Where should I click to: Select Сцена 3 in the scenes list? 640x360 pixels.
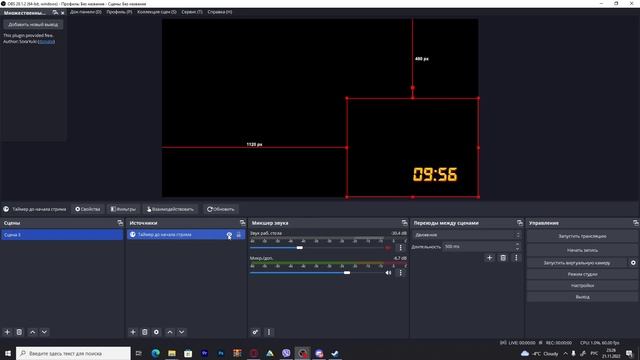[62, 235]
